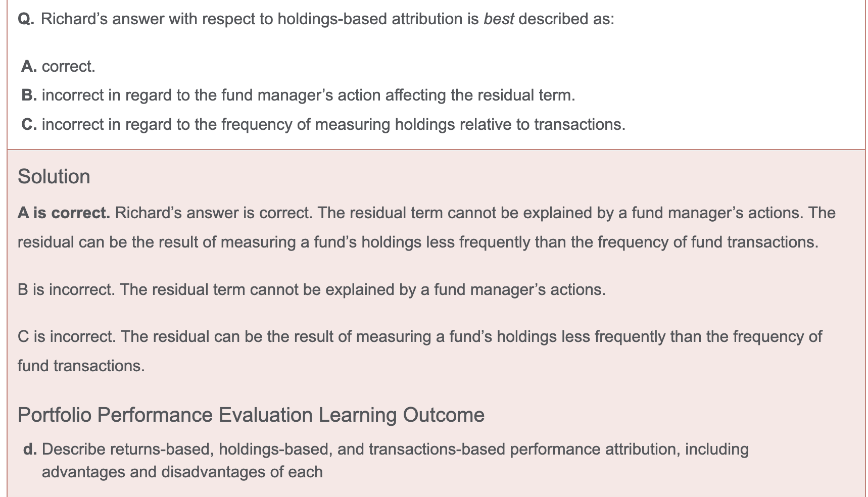
Task: Click the "Solution" heading
Action: coord(54,177)
